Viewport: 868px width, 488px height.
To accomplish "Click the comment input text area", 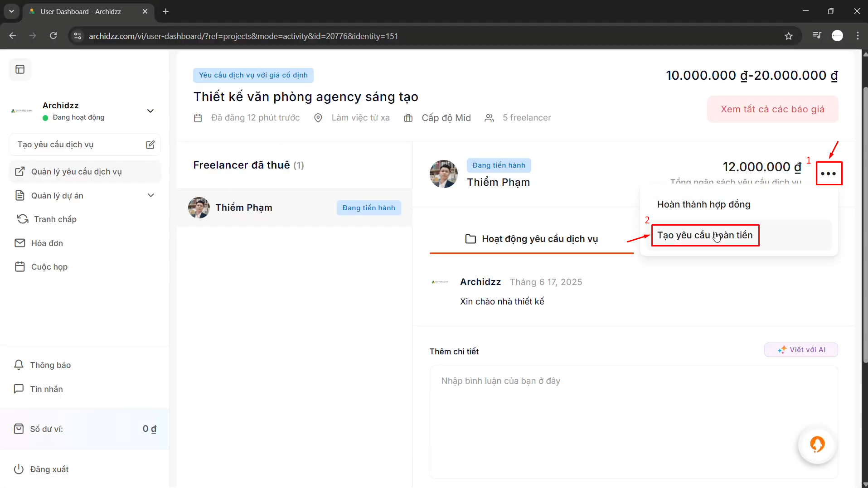I will (633, 421).
